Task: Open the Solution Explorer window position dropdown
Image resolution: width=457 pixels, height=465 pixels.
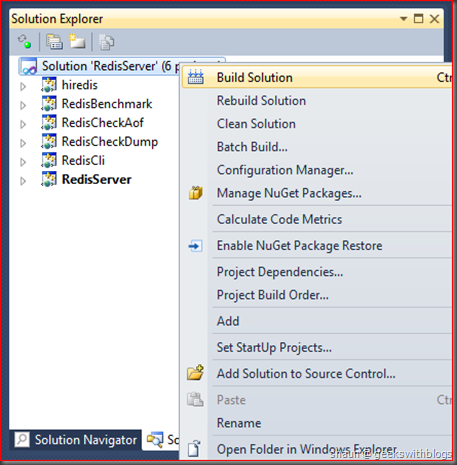Action: coord(403,19)
